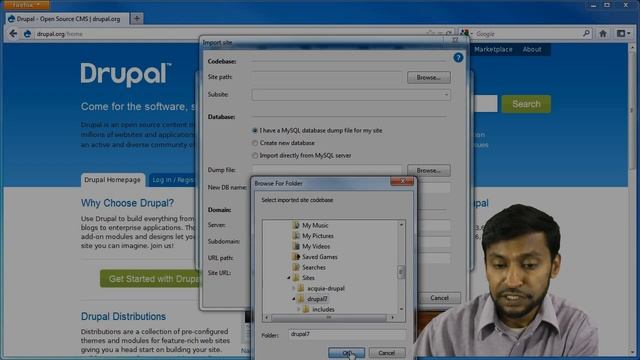Open the bookmarks button dropdown arrow
Image resolution: width=640 pixels, height=360 pixels.
click(629, 33)
